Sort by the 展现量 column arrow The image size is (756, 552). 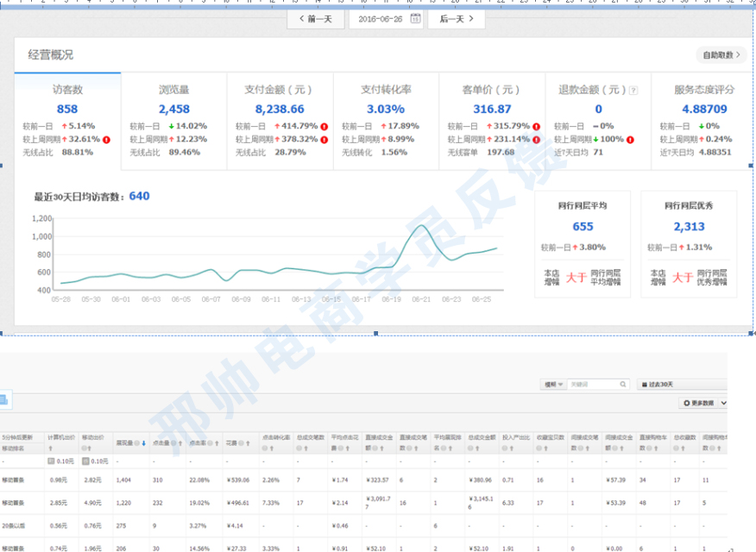143,442
